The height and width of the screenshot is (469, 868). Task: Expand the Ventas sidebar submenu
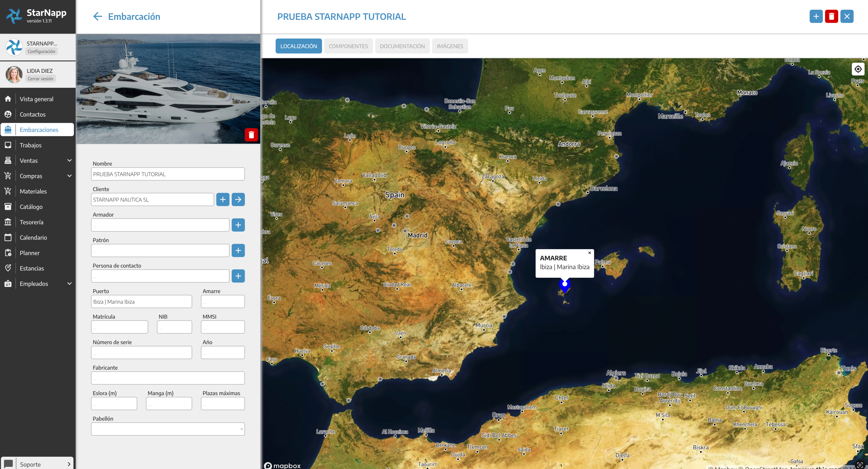pyautogui.click(x=69, y=160)
